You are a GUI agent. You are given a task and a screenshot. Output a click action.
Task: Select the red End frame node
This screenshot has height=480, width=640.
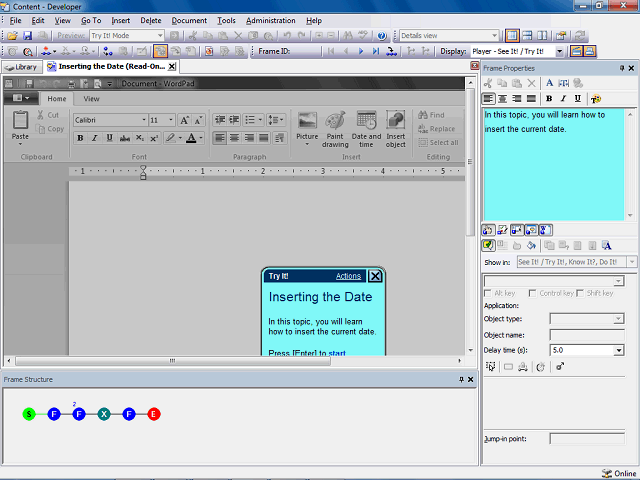[154, 414]
